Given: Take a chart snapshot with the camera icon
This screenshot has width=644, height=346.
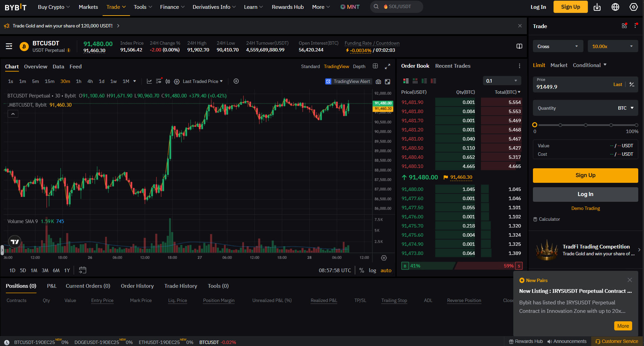Looking at the screenshot, I should [378, 82].
